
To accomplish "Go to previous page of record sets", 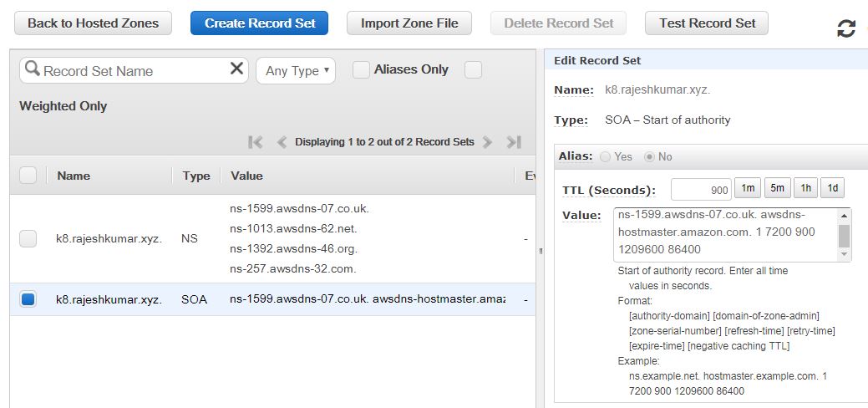I will coord(282,142).
